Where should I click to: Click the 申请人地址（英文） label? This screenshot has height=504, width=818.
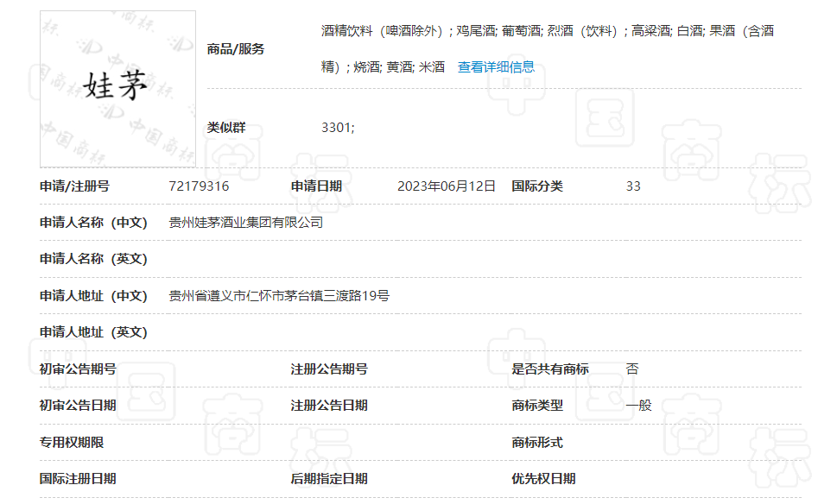94,332
